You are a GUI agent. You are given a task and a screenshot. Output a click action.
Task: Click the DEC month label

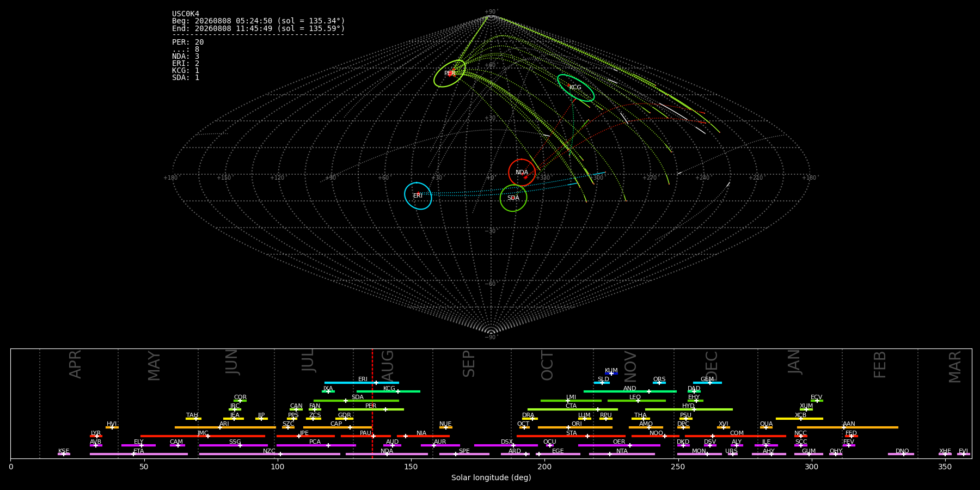coord(712,365)
